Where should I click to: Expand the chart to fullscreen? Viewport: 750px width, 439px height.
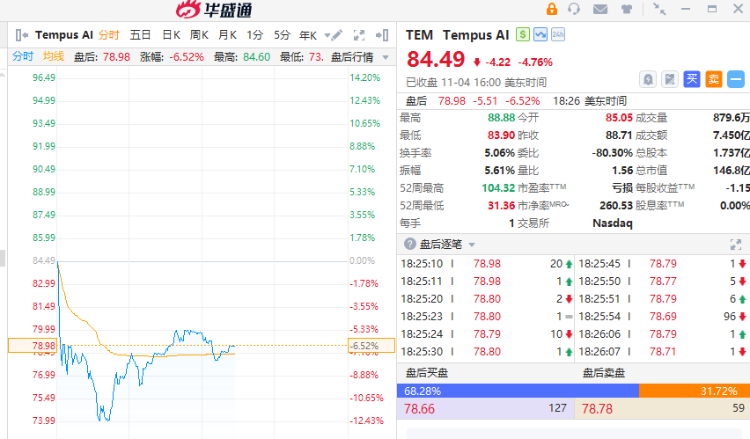[359, 35]
